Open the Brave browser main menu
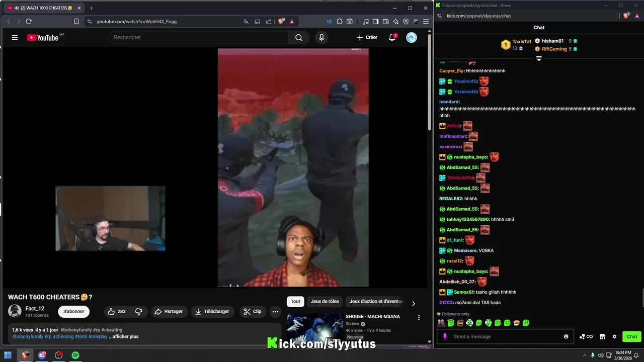644x362 pixels. pos(426,22)
